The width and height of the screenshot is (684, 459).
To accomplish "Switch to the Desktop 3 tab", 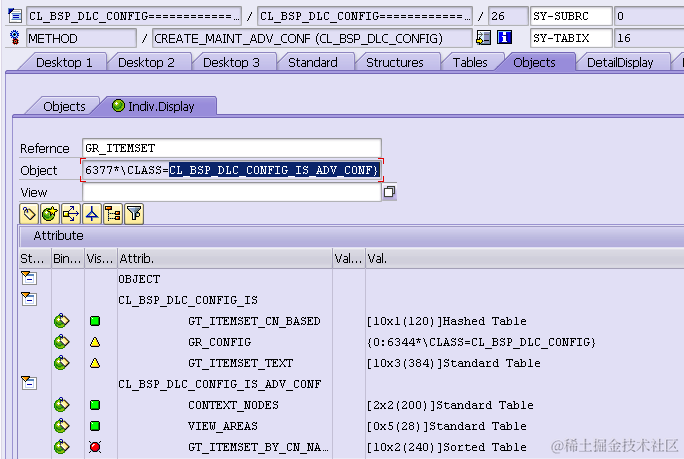I will coord(231,62).
